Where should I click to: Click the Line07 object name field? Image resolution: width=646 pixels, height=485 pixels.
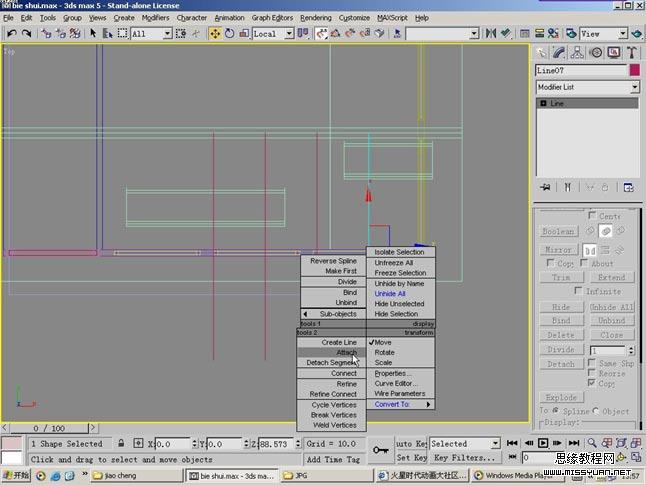pyautogui.click(x=581, y=70)
